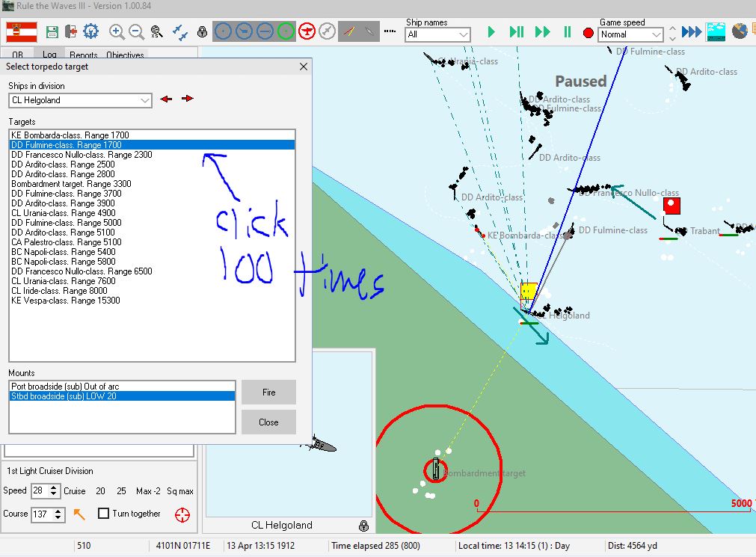Click the globe icon in toolbar
The height and width of the screenshot is (557, 756).
(740, 32)
